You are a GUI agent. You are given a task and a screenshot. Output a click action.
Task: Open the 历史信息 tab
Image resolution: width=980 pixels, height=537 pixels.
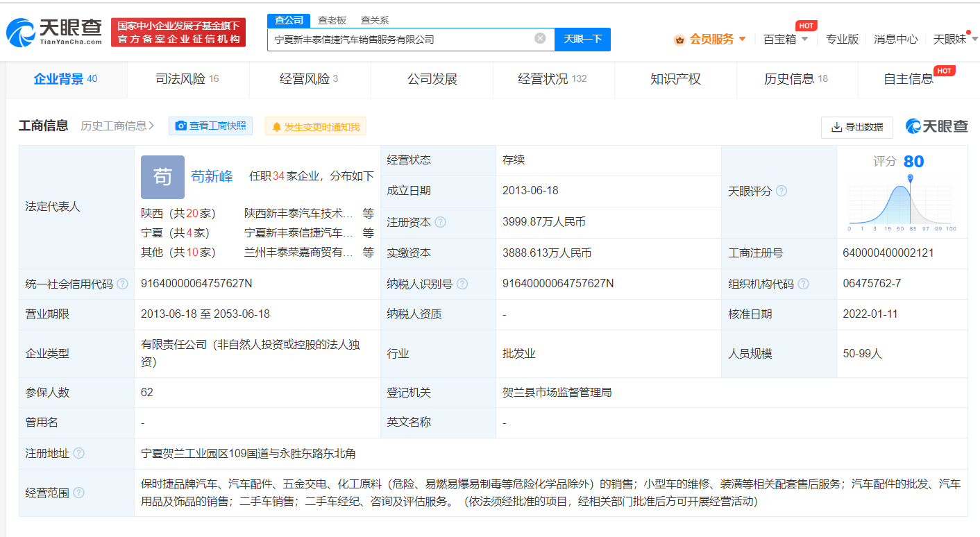(x=797, y=79)
